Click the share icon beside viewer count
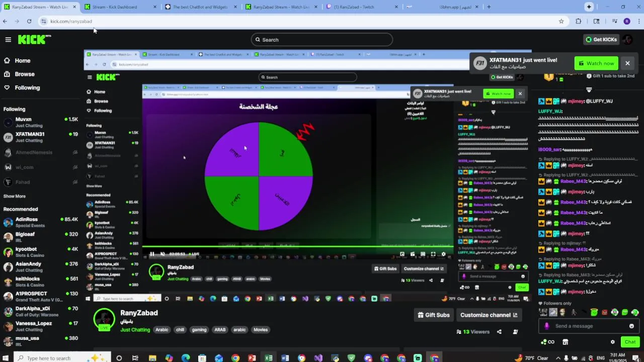 (499, 332)
